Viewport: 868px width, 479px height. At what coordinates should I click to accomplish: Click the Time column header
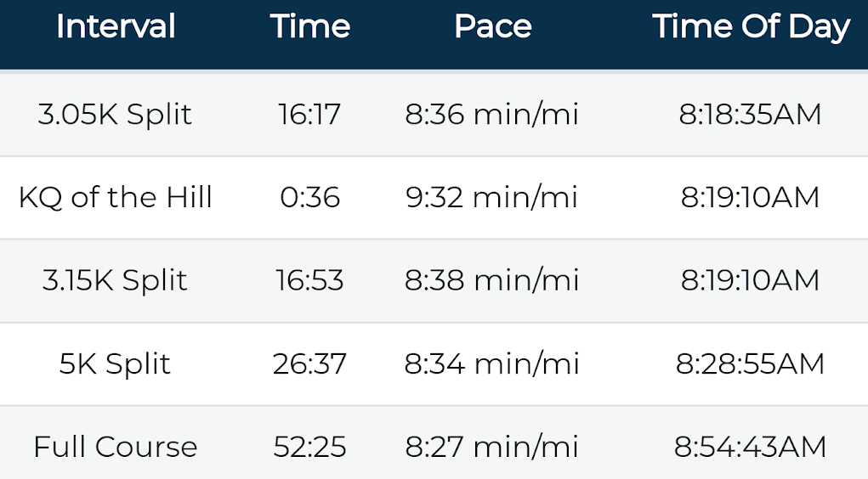pyautogui.click(x=310, y=27)
